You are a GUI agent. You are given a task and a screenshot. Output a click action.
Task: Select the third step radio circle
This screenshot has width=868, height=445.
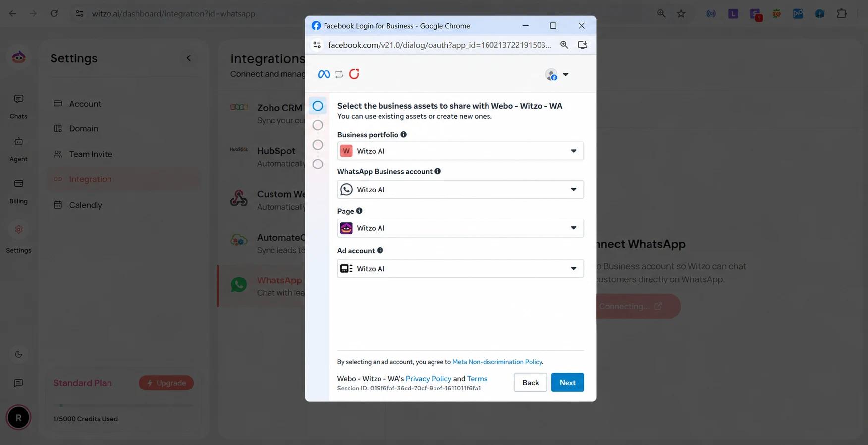[318, 145]
